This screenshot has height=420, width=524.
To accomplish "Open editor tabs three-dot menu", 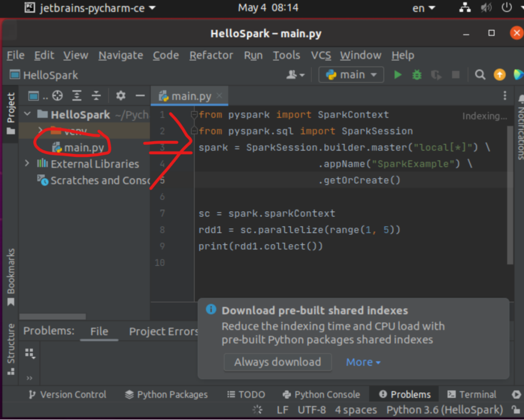I will 505,96.
